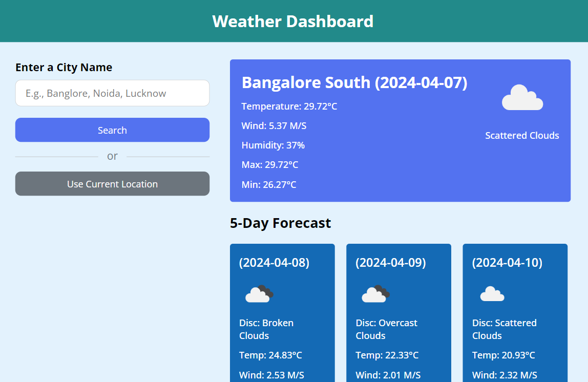This screenshot has height=382, width=588.
Task: Open the (2024-04-10) forecast card date
Action: click(507, 262)
